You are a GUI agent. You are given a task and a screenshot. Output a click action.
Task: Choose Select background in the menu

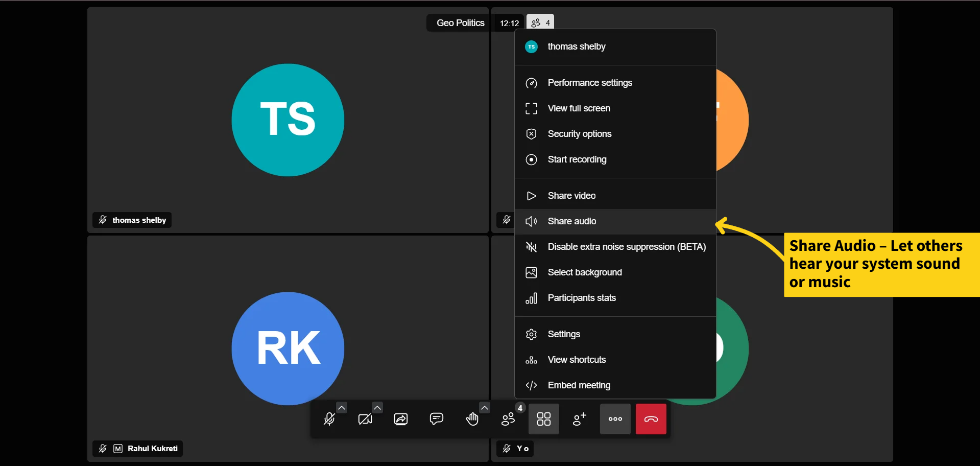pos(584,272)
